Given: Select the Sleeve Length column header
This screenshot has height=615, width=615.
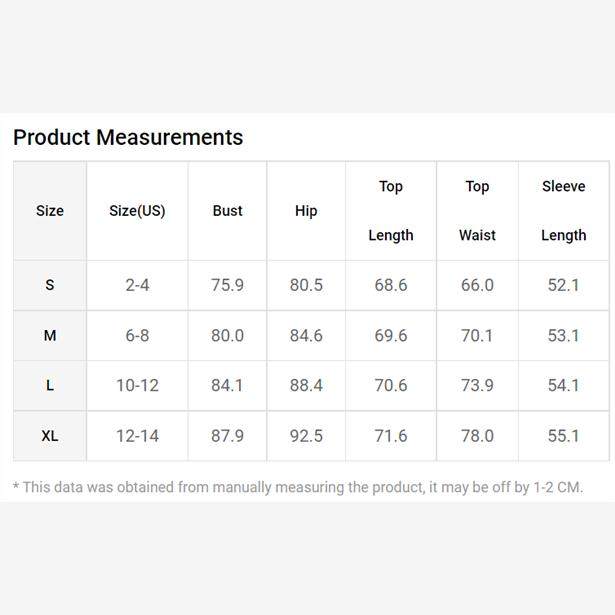Looking at the screenshot, I should click(x=563, y=211).
